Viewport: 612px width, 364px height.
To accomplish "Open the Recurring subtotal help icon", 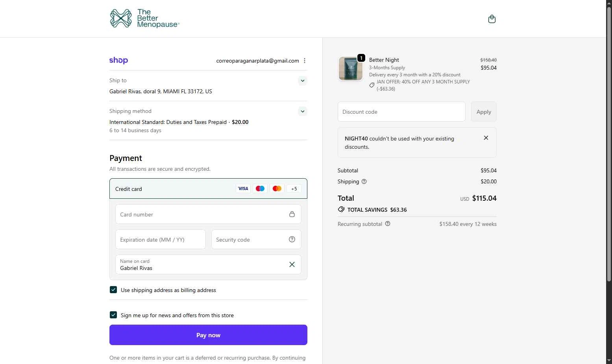I will pos(388,224).
